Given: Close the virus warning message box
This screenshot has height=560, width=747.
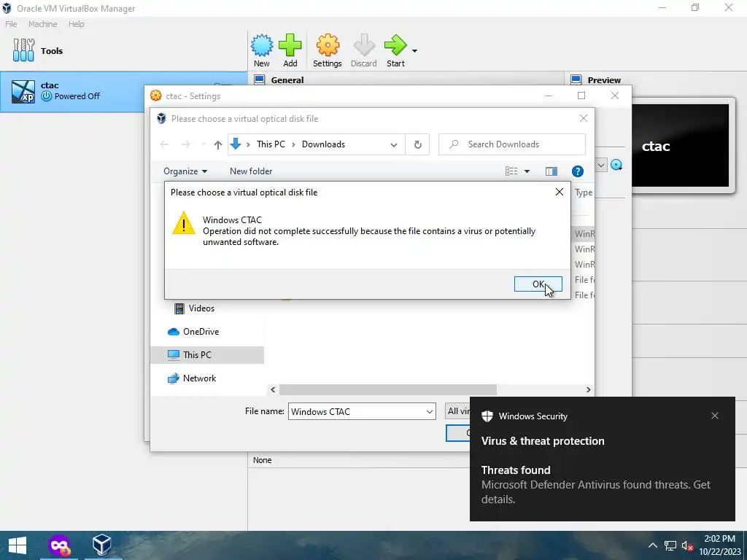Looking at the screenshot, I should pyautogui.click(x=560, y=192).
